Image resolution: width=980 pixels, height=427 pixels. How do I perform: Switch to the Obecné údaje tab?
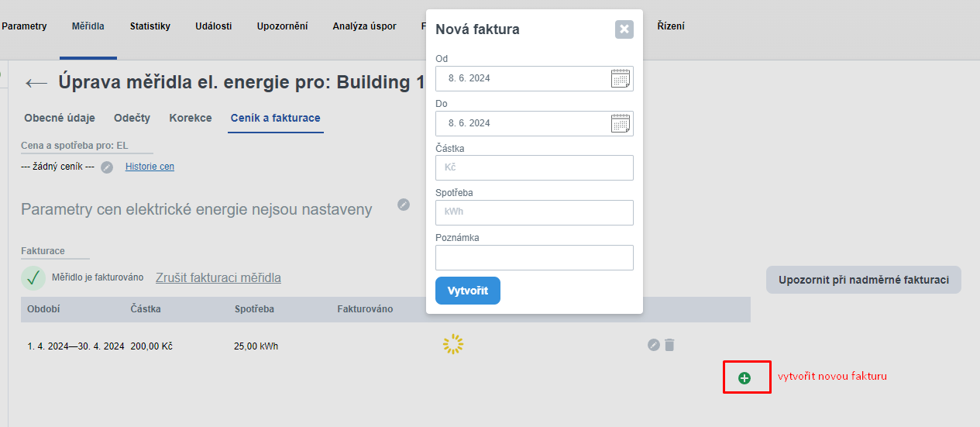coord(60,118)
